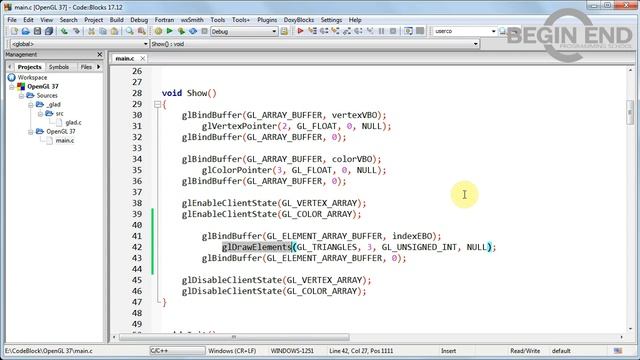Click the Rebuild toolbar icon
This screenshot has height=360, width=640.
click(193, 31)
